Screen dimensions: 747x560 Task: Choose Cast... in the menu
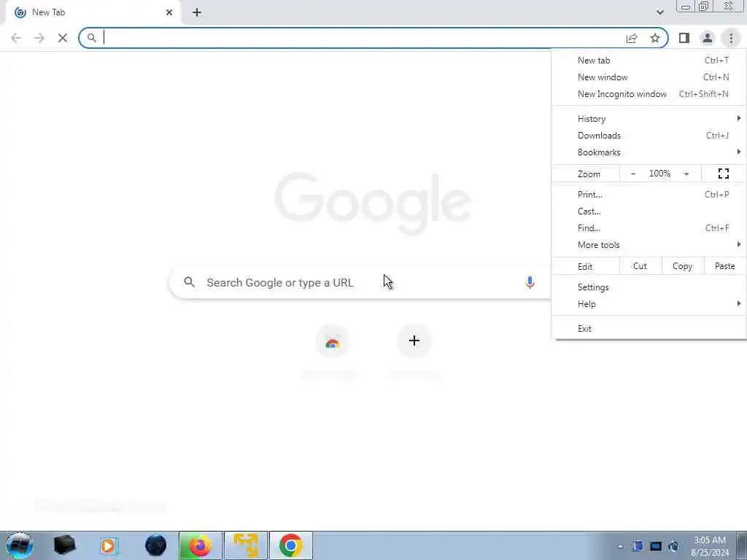point(649,211)
